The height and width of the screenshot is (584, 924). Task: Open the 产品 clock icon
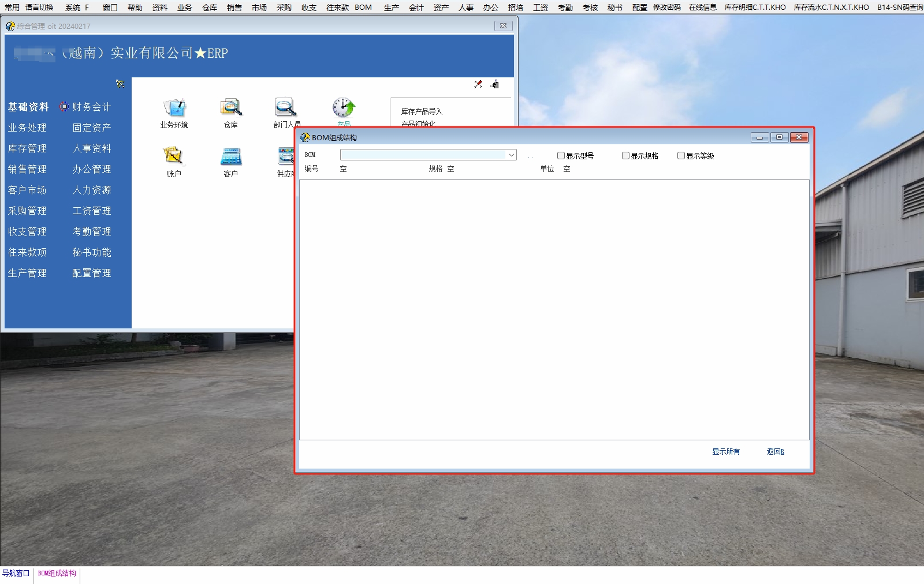pyautogui.click(x=344, y=108)
